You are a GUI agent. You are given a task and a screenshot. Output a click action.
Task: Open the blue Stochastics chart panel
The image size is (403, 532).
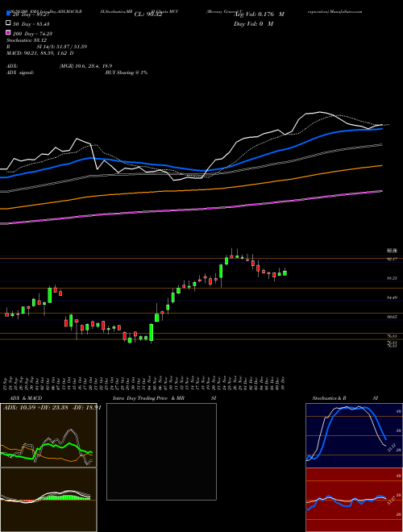coord(354,435)
